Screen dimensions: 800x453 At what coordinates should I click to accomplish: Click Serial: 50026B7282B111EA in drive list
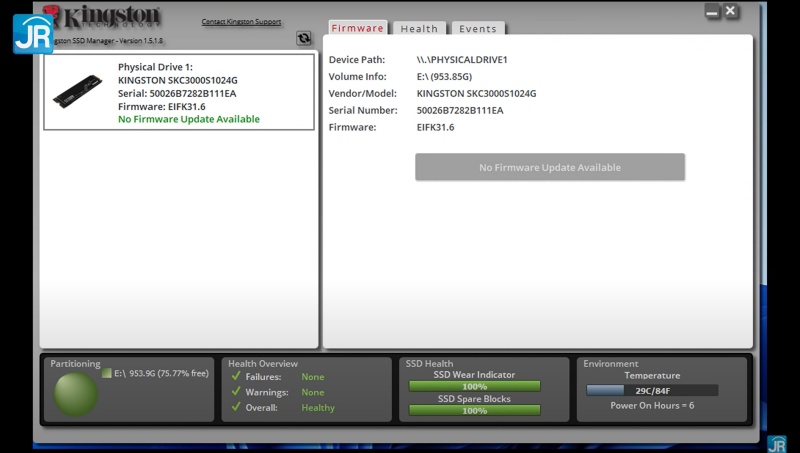(x=177, y=93)
